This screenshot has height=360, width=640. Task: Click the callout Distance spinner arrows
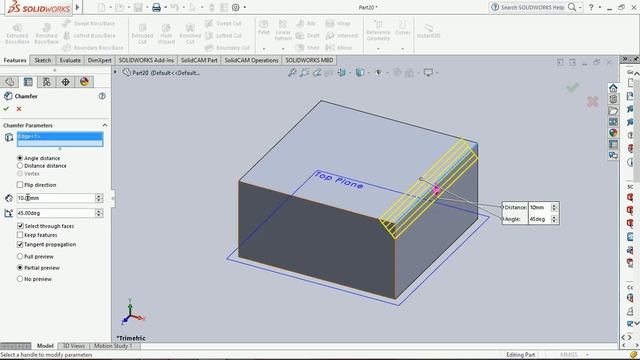[554, 207]
